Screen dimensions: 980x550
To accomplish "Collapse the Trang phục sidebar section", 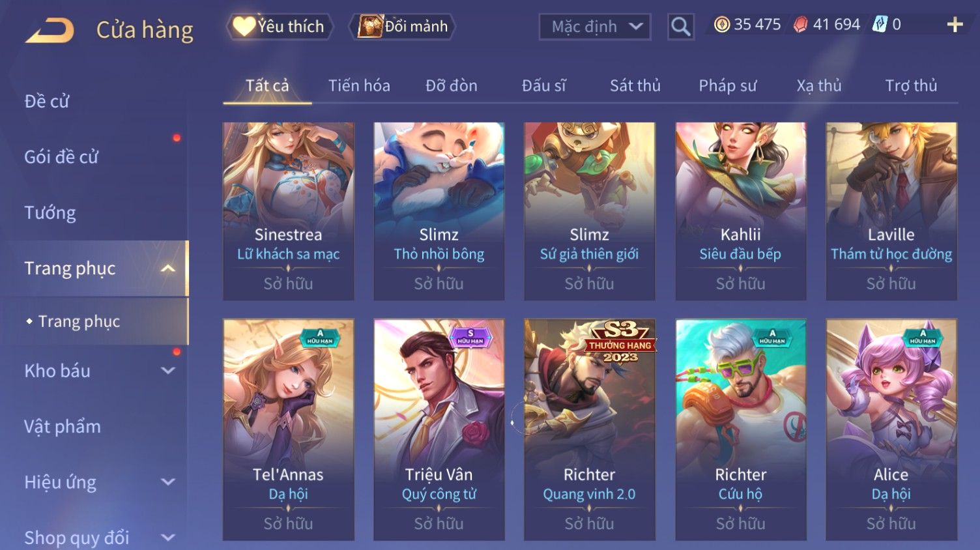I will pyautogui.click(x=168, y=268).
